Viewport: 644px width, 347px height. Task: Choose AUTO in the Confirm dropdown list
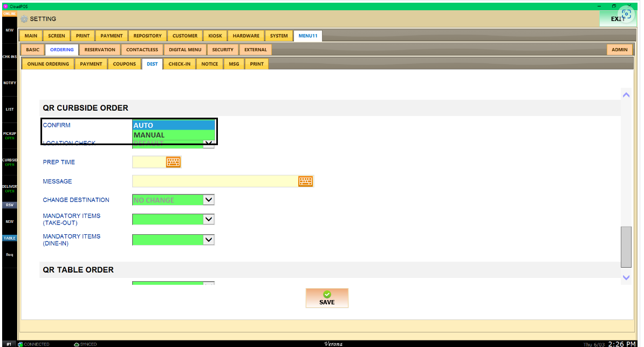click(x=174, y=125)
